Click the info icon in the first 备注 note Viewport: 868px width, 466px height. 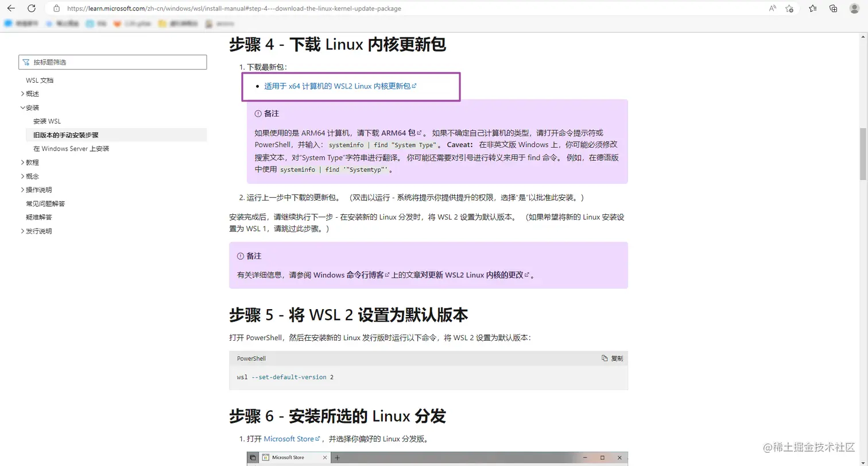pos(258,114)
